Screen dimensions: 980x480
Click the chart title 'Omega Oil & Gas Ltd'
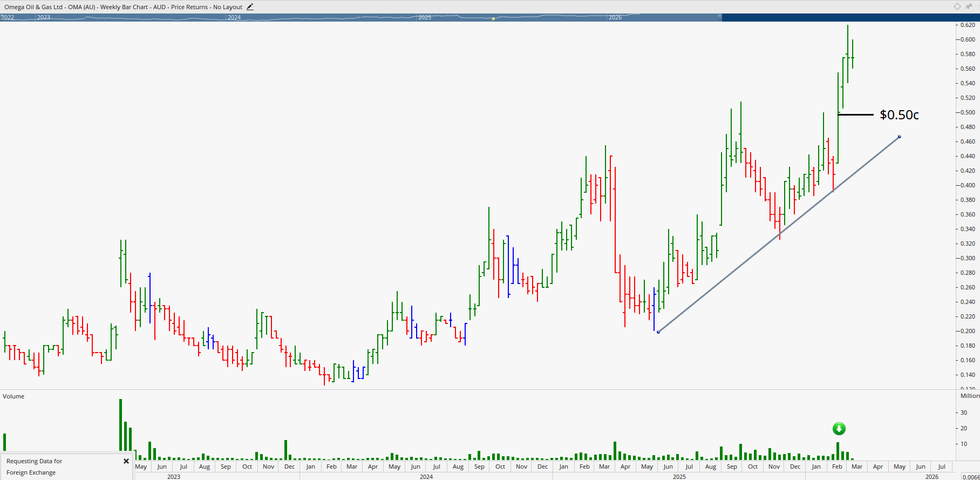click(33, 7)
